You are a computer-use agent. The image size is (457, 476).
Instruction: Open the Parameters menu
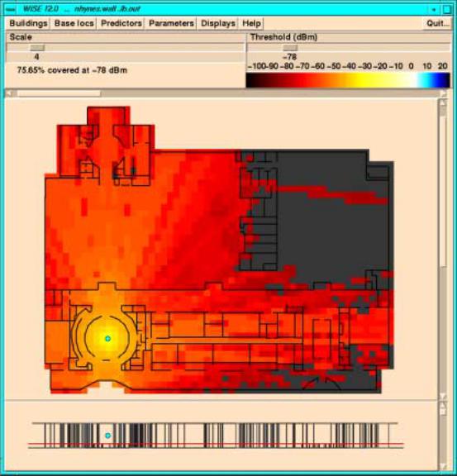pyautogui.click(x=171, y=23)
